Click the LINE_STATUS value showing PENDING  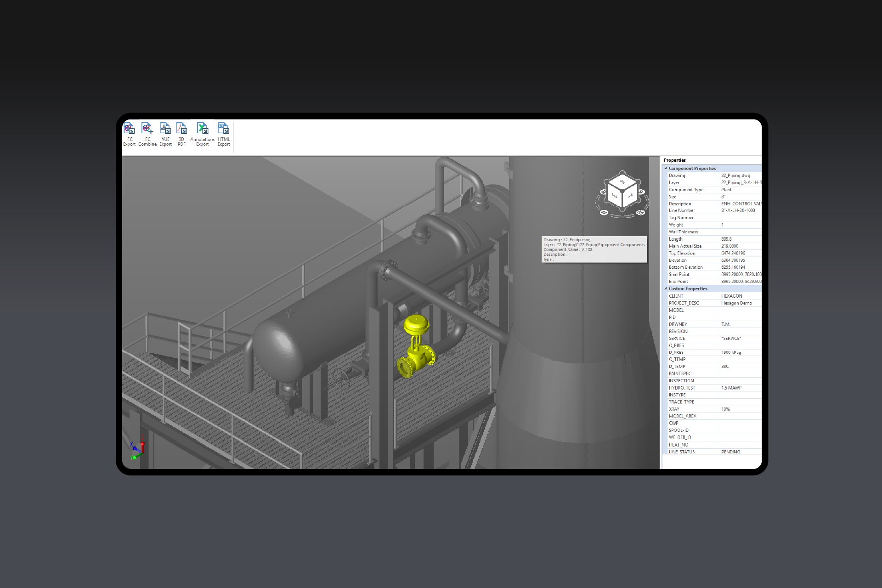click(x=730, y=452)
